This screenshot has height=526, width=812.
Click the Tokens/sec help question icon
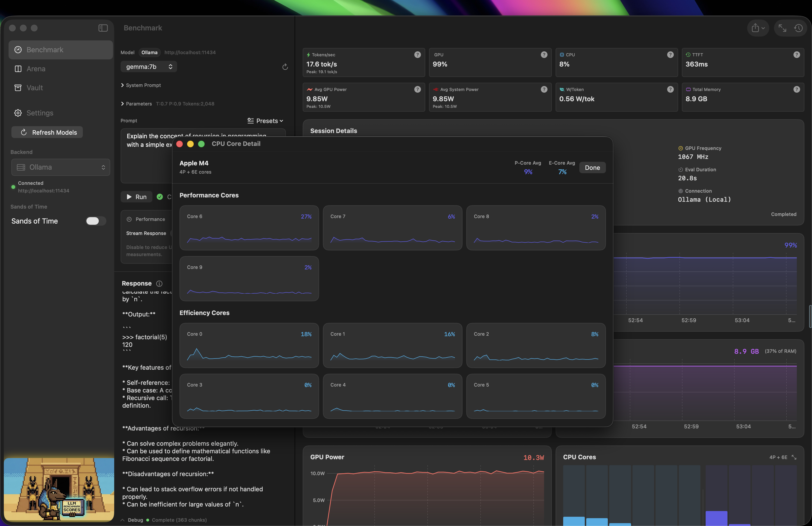(x=417, y=55)
